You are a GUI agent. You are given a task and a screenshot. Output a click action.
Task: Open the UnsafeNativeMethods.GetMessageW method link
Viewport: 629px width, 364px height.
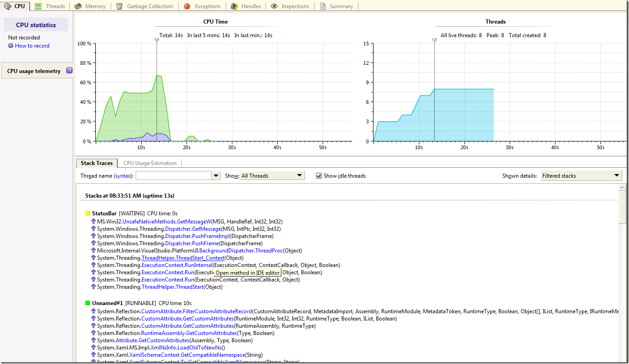coord(167,222)
